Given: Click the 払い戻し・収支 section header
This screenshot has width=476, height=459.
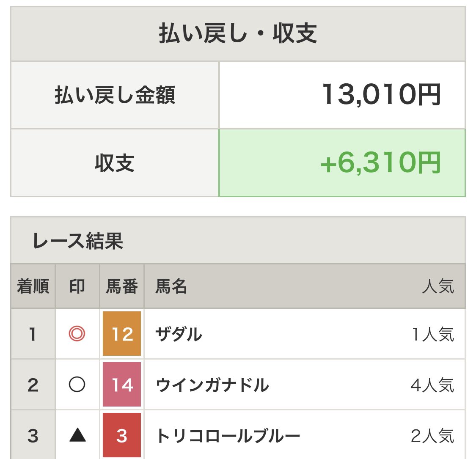Looking at the screenshot, I should pyautogui.click(x=238, y=34).
